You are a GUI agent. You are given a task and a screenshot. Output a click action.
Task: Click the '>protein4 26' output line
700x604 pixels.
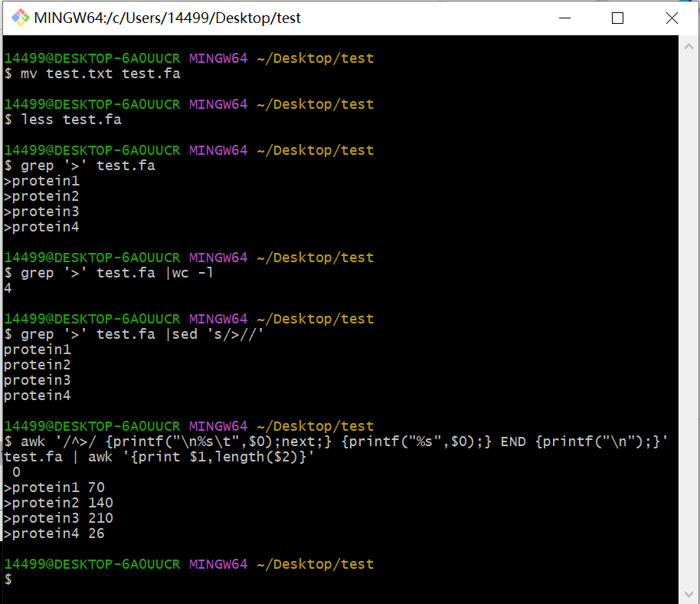(54, 533)
